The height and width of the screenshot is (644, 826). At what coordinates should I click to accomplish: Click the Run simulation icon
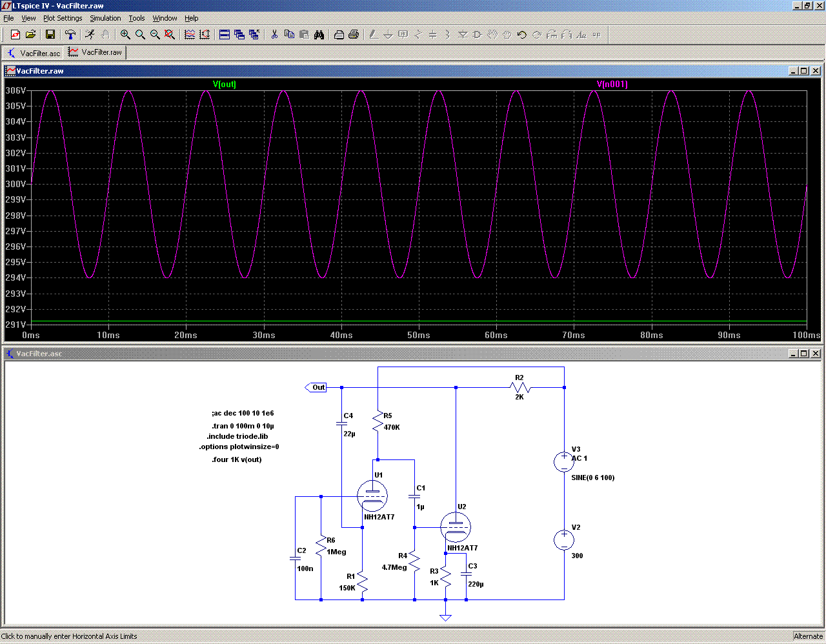[90, 35]
